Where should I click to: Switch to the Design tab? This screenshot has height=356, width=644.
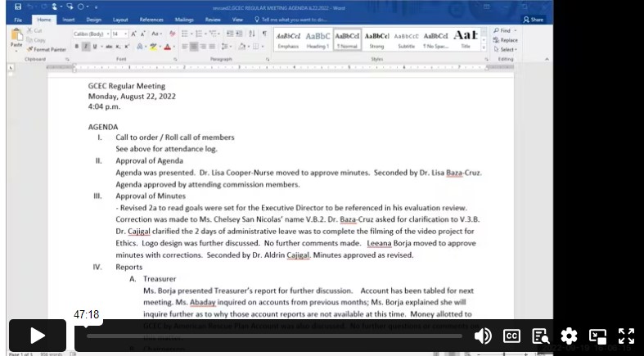coord(93,20)
